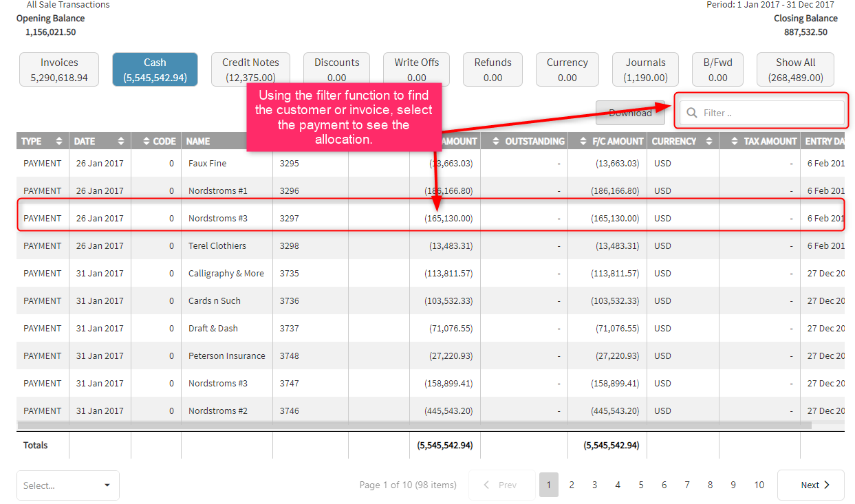This screenshot has height=504, width=855.
Task: Select the Nordstroms #3 payment 3297
Action: click(x=431, y=219)
